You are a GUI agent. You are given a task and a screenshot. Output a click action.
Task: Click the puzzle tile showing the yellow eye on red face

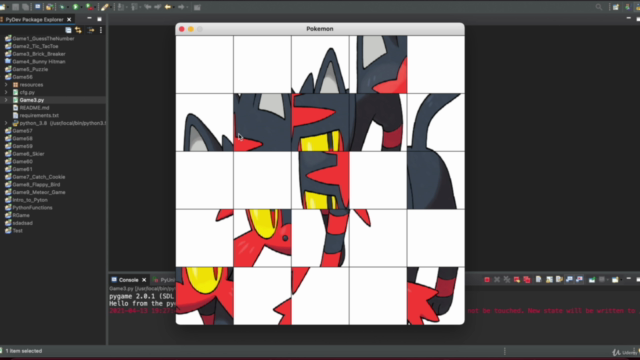click(262, 238)
